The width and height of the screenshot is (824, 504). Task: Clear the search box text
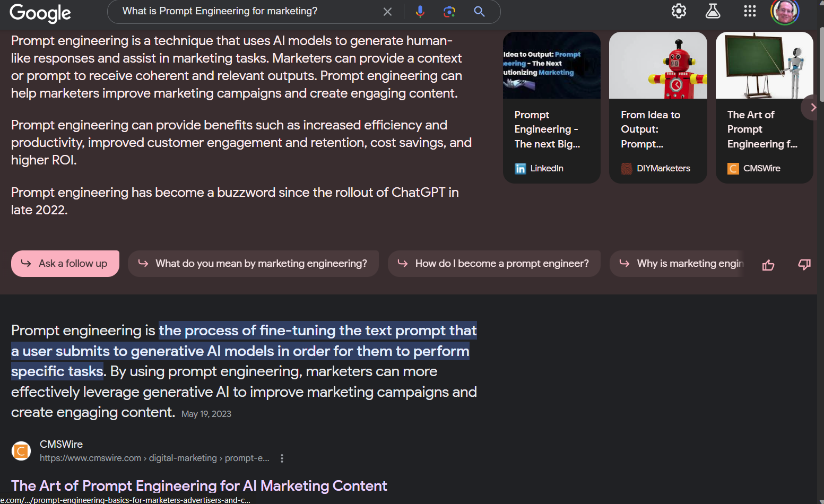pos(388,12)
